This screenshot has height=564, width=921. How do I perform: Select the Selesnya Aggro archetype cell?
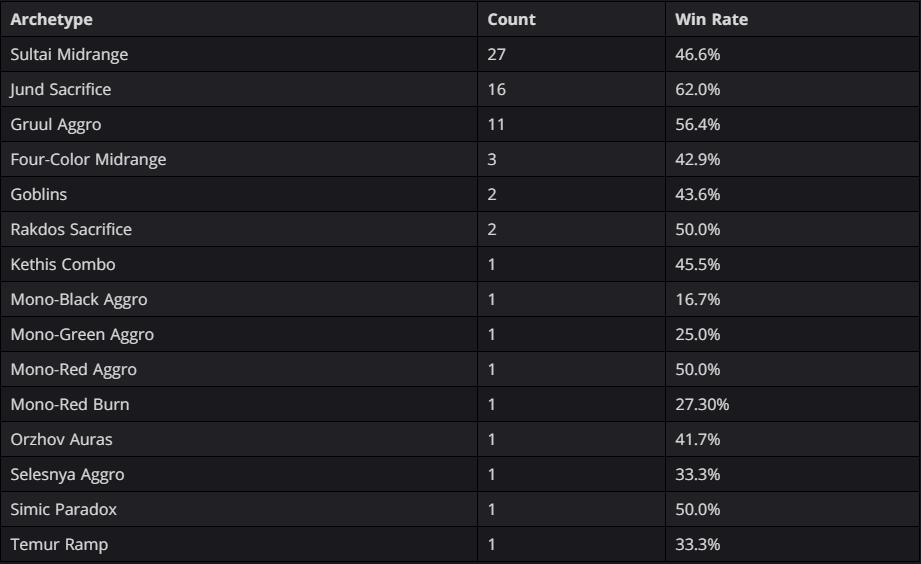[x=239, y=475]
